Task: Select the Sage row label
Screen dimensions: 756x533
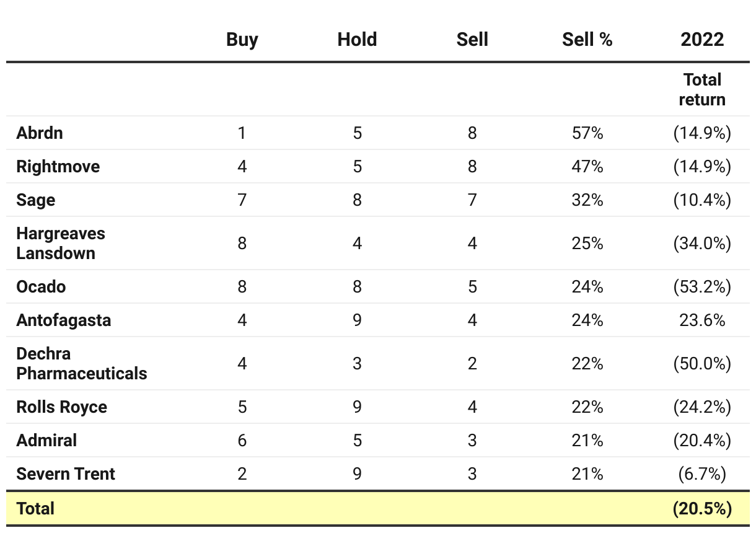Action: (36, 200)
